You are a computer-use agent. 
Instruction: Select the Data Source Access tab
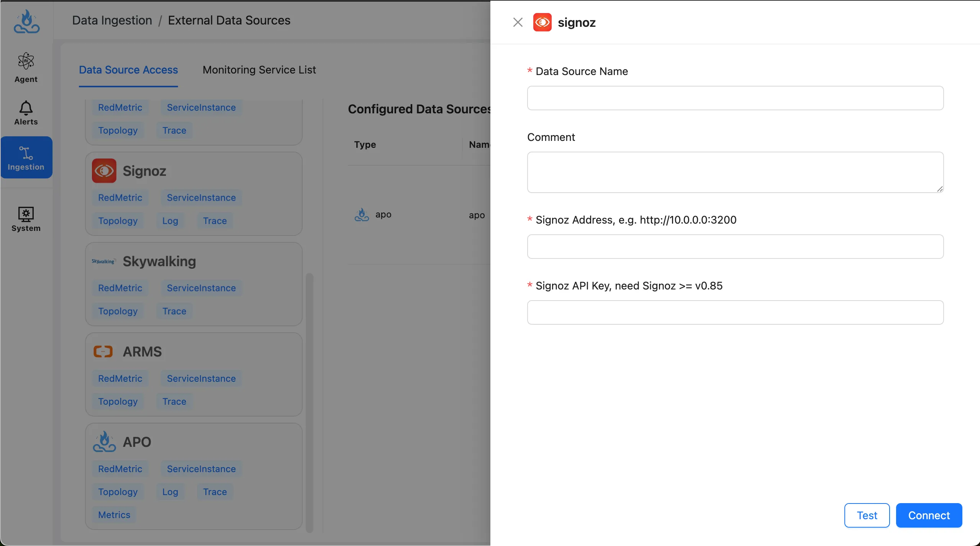pos(128,70)
